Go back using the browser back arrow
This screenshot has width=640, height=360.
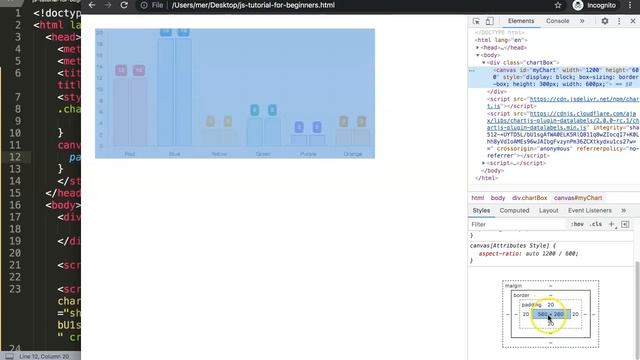point(92,5)
